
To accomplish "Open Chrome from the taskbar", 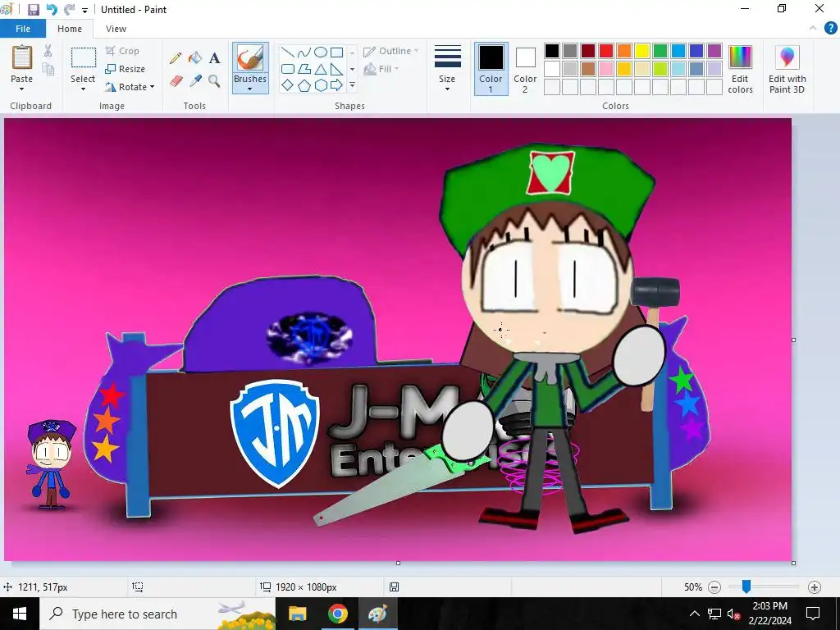I will pyautogui.click(x=337, y=614).
